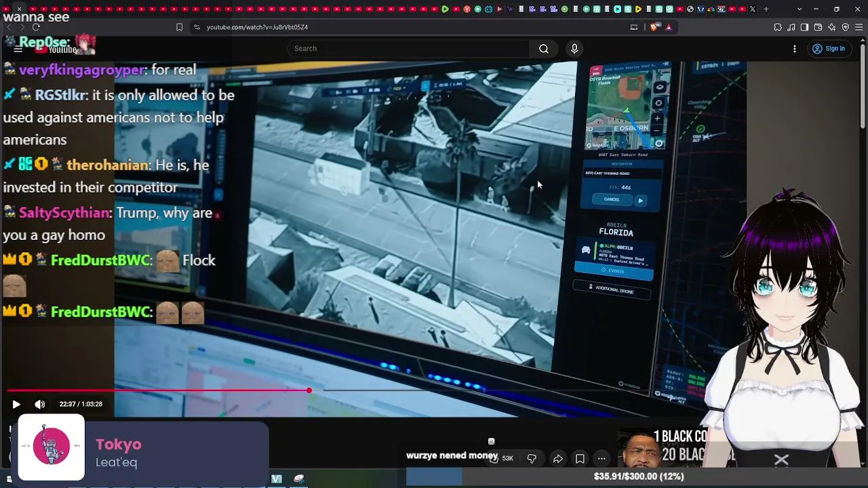Click the 22:37 / 1:03:28 time display

[81, 404]
